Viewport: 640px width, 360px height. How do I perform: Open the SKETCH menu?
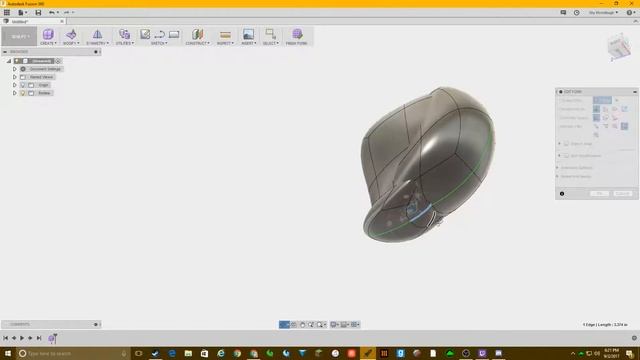[159, 43]
